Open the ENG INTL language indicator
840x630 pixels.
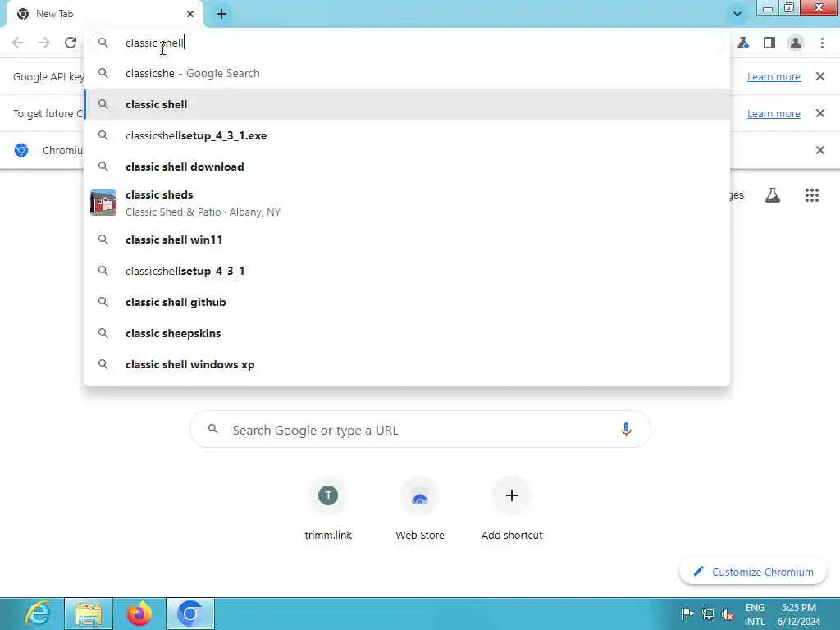755,614
